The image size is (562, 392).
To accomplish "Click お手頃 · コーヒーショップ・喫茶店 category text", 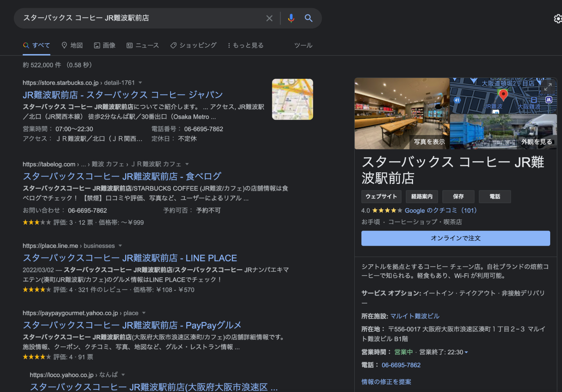I will pos(412,222).
